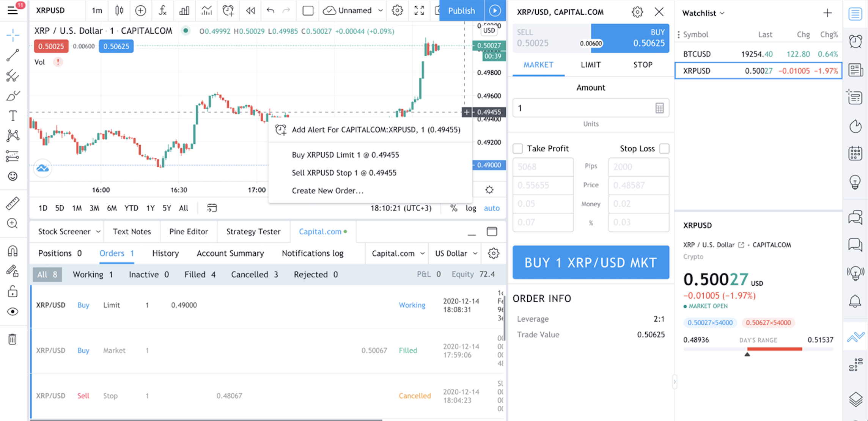The width and height of the screenshot is (868, 421).
Task: Click the day's range slider marker
Action: click(747, 354)
